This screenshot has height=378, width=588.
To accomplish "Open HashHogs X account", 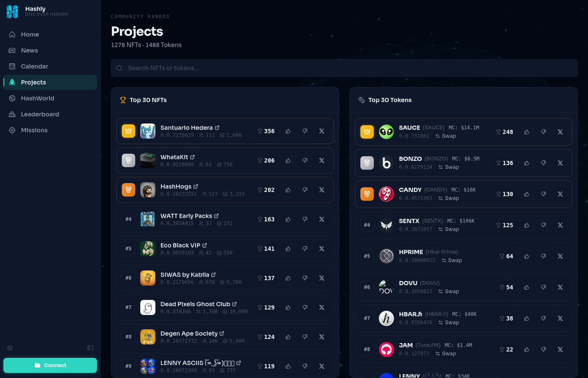I will point(322,190).
